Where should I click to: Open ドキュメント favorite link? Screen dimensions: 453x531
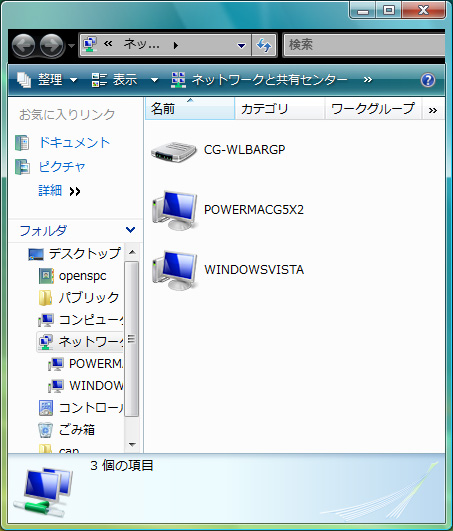click(x=74, y=143)
